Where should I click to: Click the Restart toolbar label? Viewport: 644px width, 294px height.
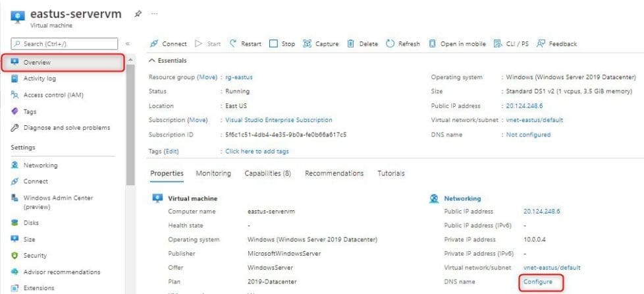point(251,44)
